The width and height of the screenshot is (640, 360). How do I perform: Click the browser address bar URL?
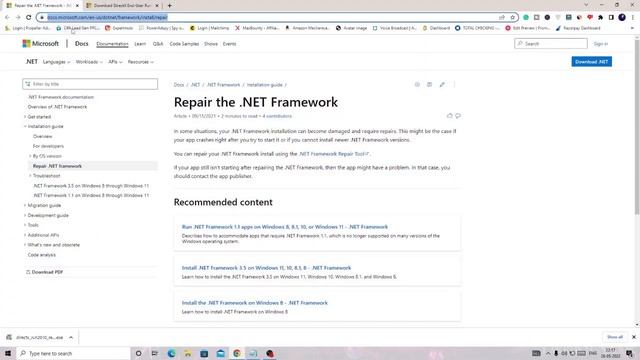[107, 17]
